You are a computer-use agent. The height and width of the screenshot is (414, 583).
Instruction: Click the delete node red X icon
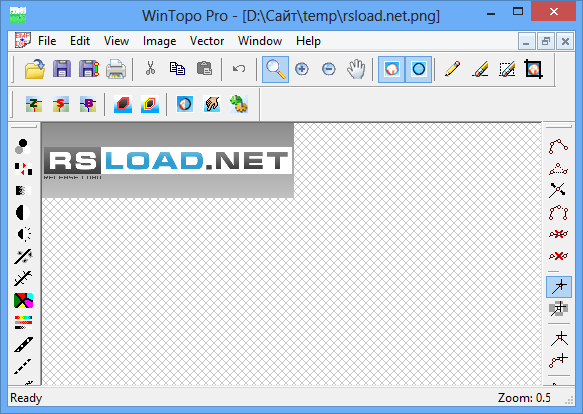(x=558, y=256)
